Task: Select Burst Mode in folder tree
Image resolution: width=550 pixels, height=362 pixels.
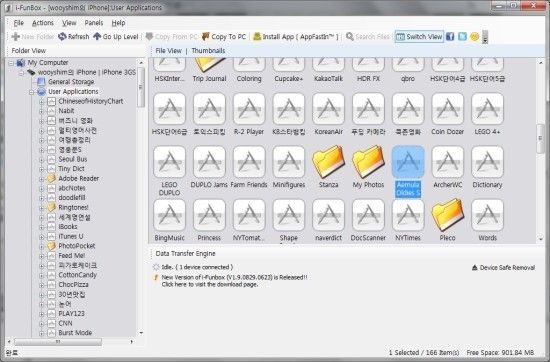Action: point(75,333)
